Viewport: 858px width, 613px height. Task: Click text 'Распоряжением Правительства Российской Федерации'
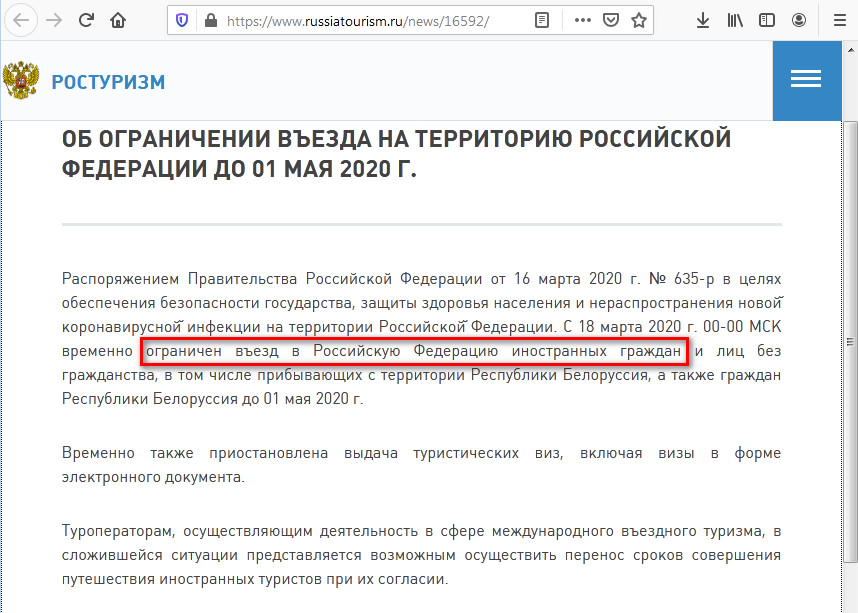(271, 279)
